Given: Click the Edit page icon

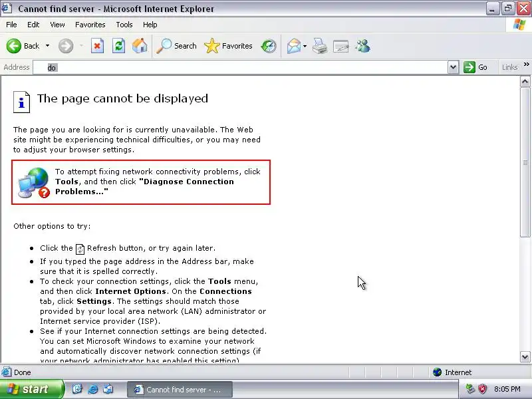Looking at the screenshot, I should tap(341, 46).
